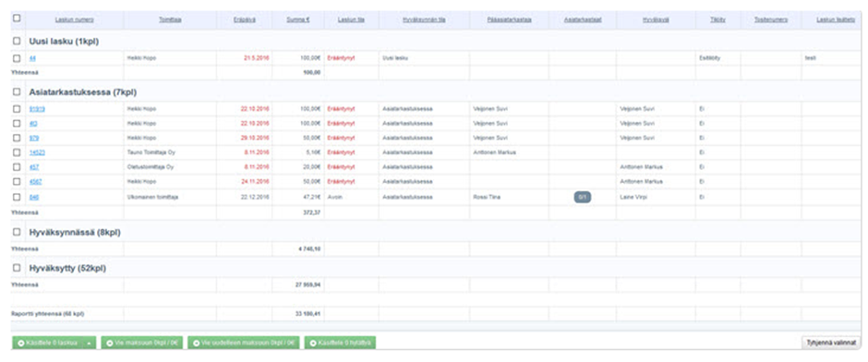The height and width of the screenshot is (362, 868).
Task: Select the checkbox for invoice 4567
Action: 17,182
